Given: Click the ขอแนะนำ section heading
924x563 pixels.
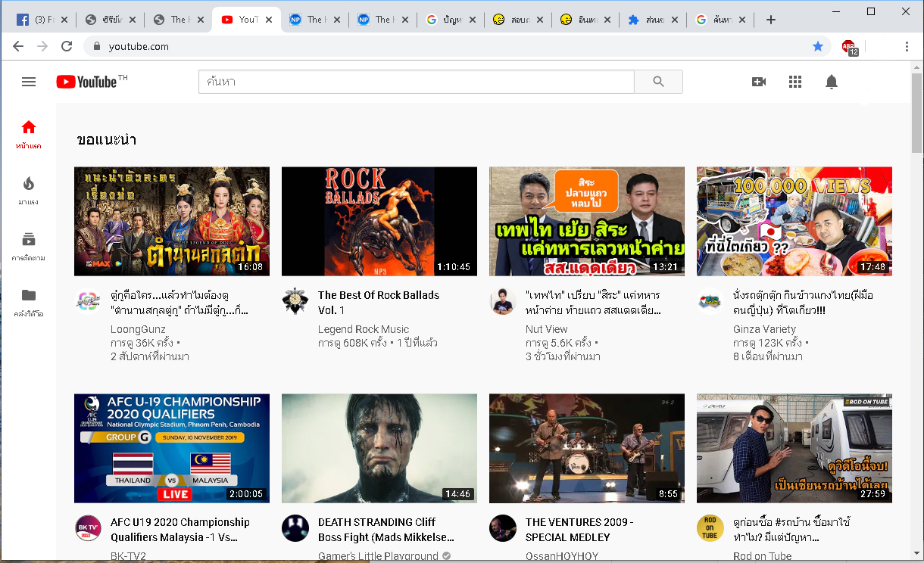Looking at the screenshot, I should click(106, 140).
